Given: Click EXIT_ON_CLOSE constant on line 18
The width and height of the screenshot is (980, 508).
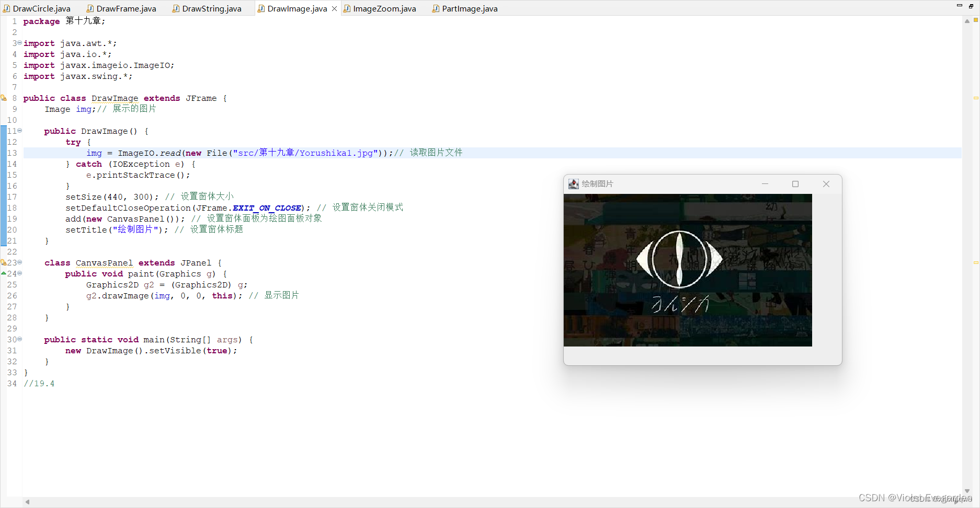Looking at the screenshot, I should [x=267, y=208].
